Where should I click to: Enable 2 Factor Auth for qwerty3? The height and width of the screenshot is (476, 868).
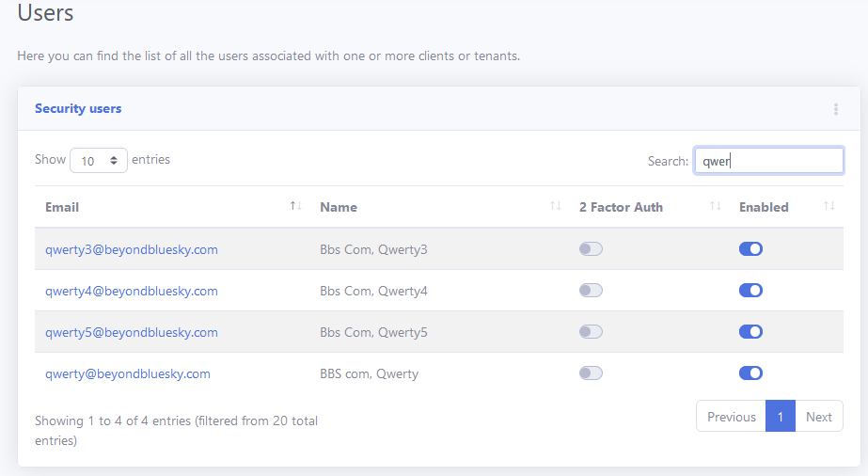(x=591, y=249)
